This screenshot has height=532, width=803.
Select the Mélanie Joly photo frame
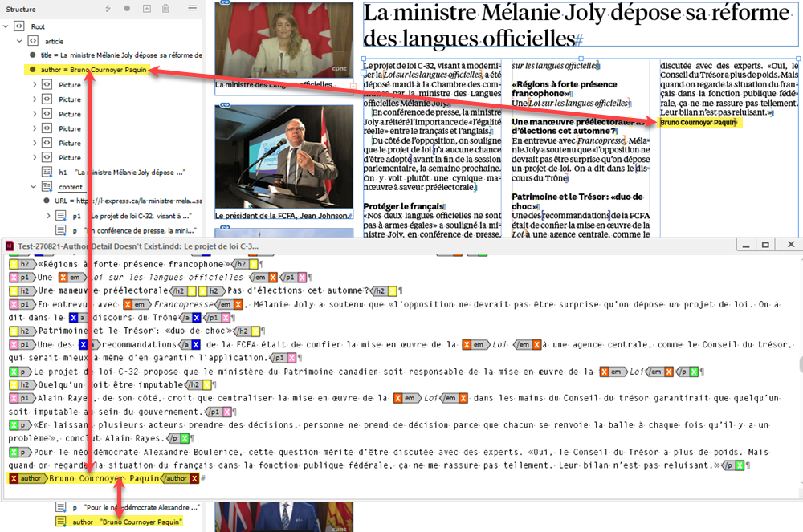pyautogui.click(x=284, y=40)
